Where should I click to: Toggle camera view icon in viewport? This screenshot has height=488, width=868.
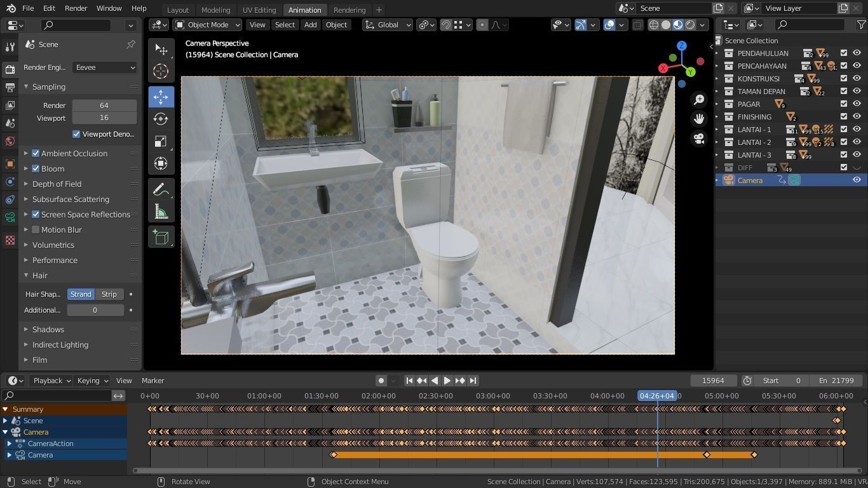[699, 139]
